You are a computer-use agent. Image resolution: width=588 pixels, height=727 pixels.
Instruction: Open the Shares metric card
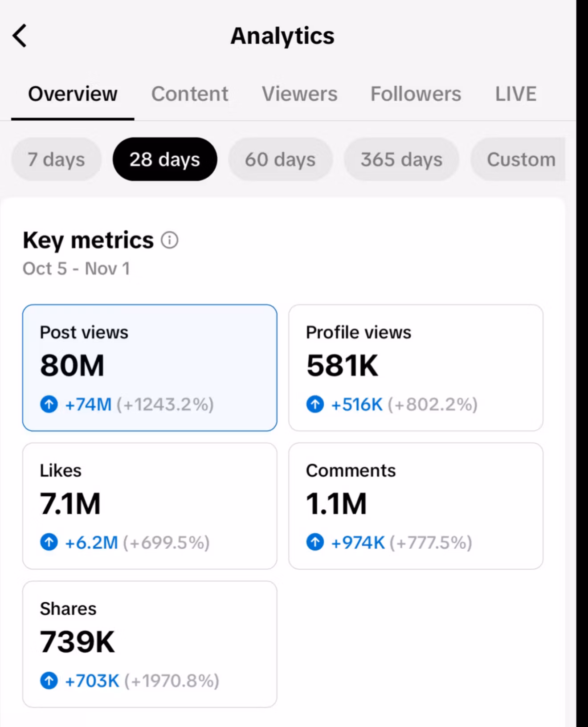point(150,644)
